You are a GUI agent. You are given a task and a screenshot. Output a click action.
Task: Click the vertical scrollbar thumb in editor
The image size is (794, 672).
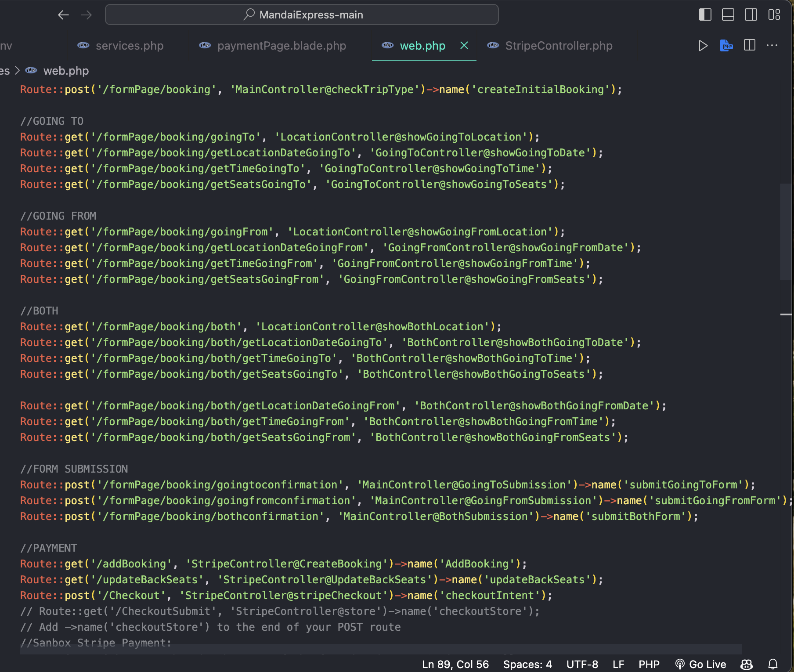coord(786,232)
